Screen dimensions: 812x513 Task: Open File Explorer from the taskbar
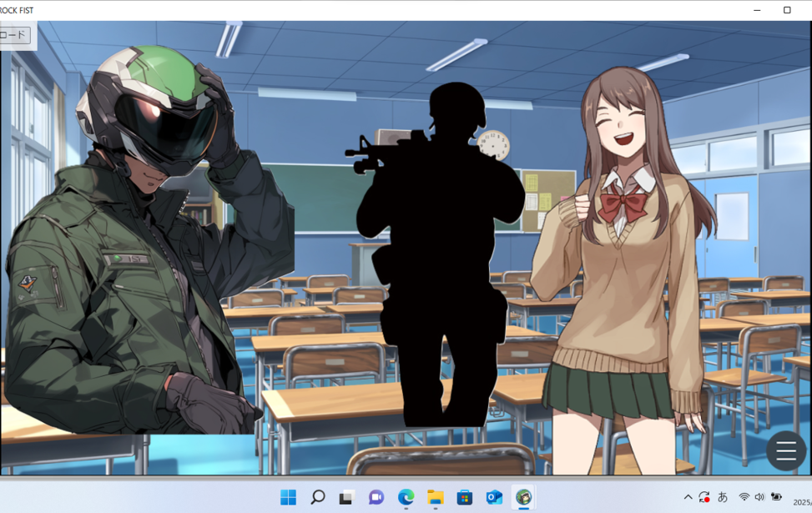[x=436, y=497]
